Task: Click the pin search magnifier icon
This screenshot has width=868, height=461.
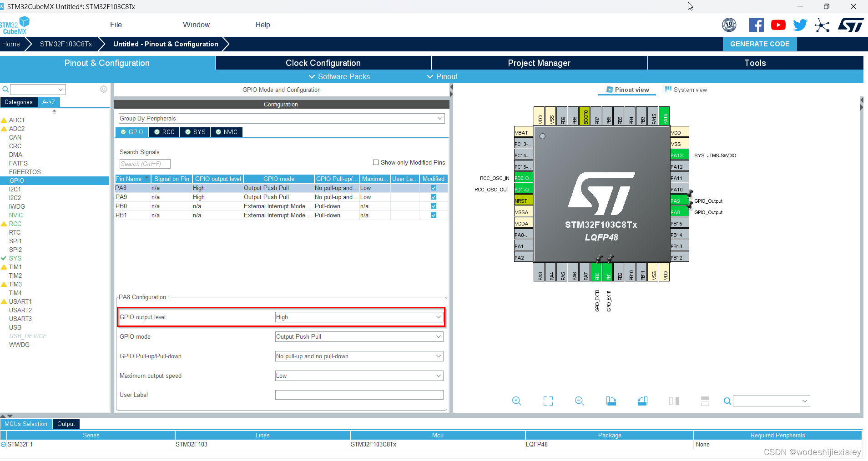Action: click(x=727, y=401)
